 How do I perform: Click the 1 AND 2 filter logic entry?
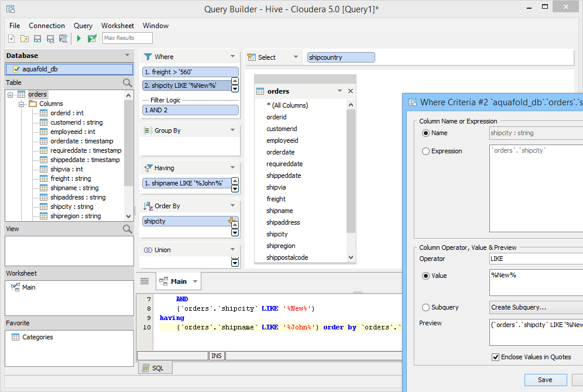coord(190,110)
